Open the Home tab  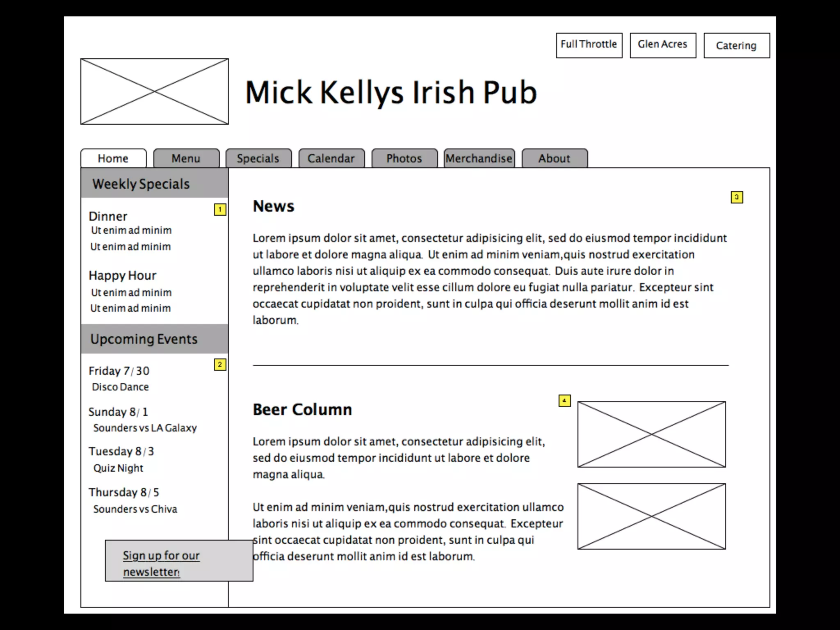[x=113, y=158]
